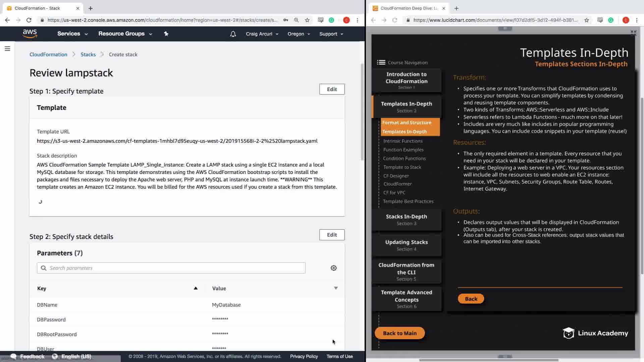Reload the Lucidchart tab
The height and width of the screenshot is (362, 644).
395,20
